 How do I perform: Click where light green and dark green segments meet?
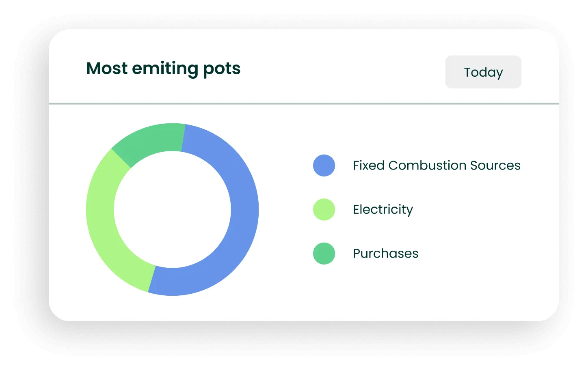pos(121,158)
